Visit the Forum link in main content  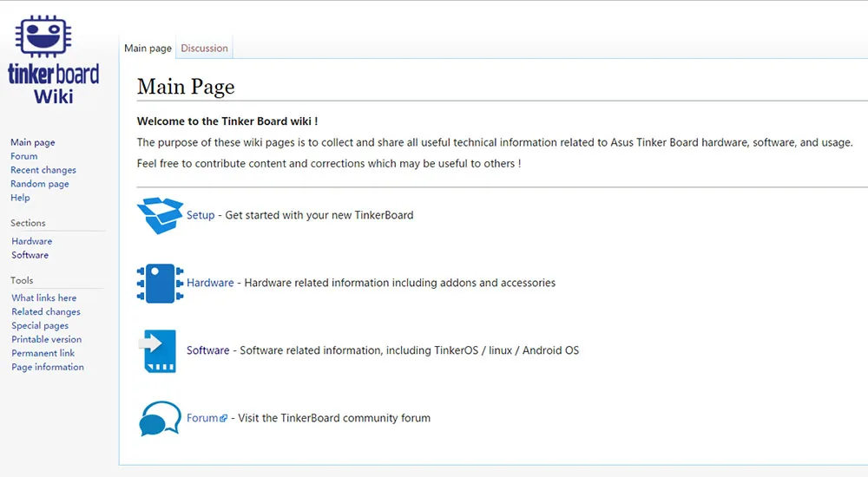coord(202,418)
